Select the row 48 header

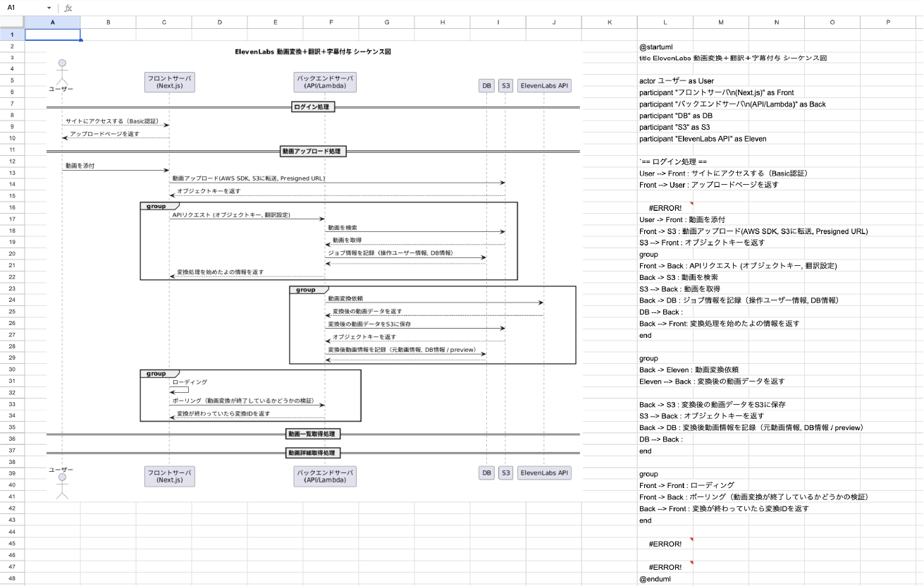12,579
